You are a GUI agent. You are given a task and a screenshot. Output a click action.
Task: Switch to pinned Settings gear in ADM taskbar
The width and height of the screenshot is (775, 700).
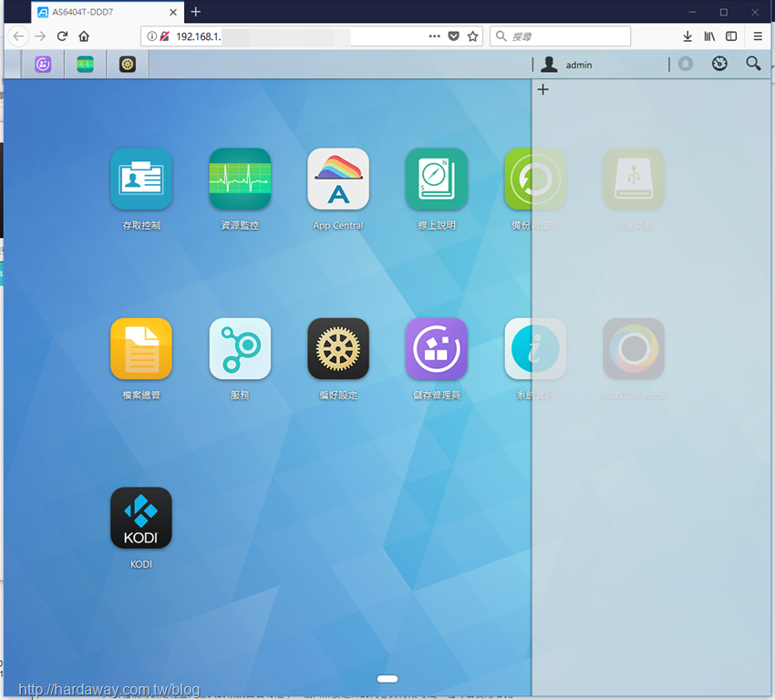(128, 64)
